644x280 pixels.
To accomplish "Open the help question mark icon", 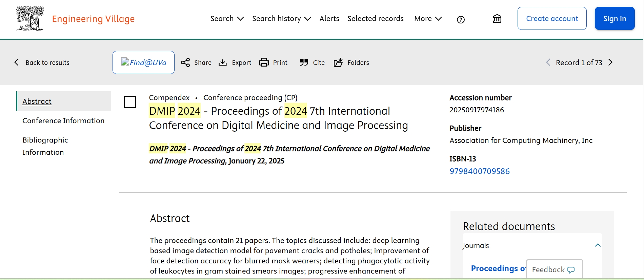I will [461, 20].
